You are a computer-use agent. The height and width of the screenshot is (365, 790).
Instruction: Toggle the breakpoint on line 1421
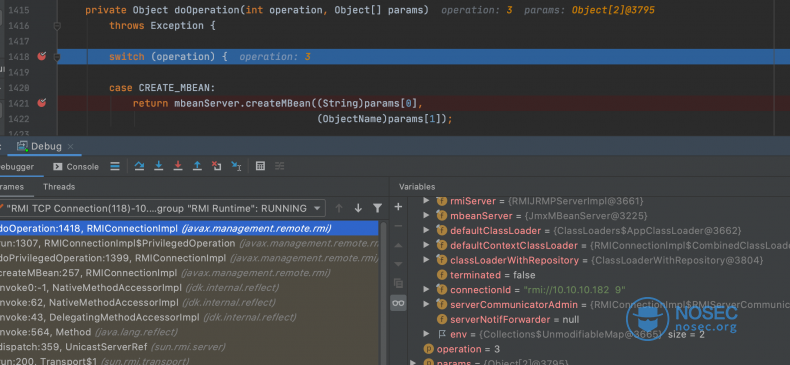42,103
